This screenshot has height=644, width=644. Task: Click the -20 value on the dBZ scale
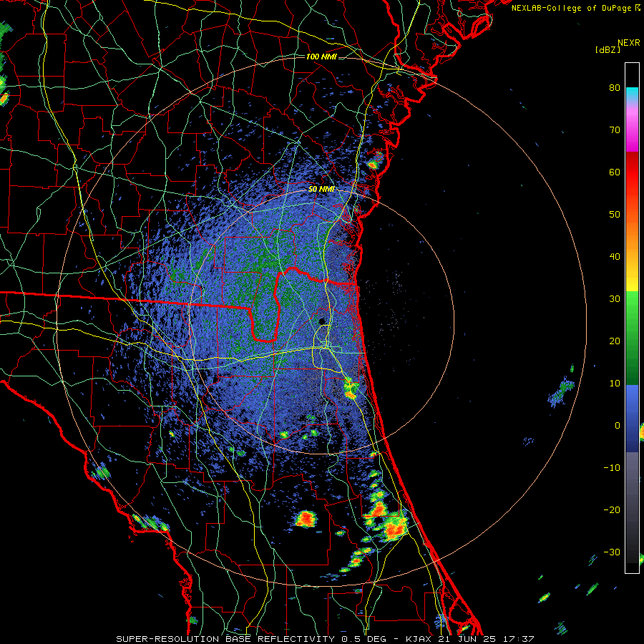[x=612, y=510]
